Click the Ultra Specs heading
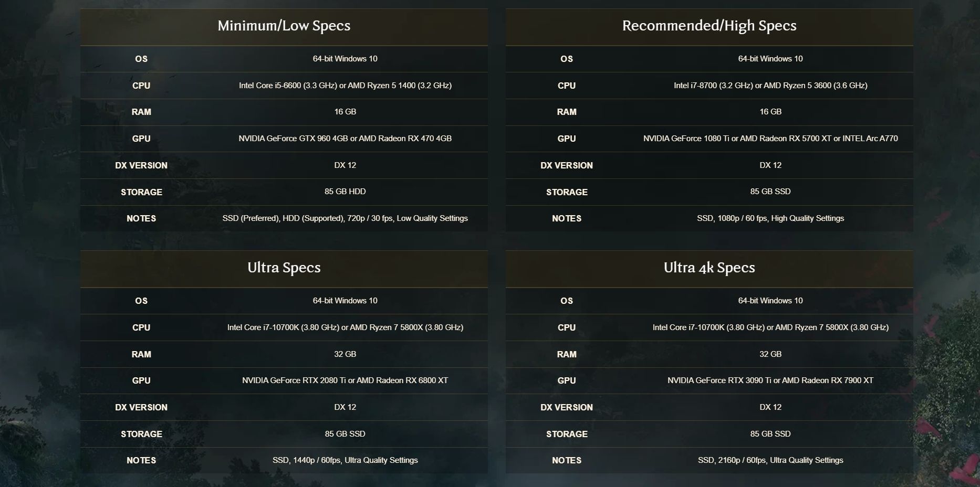 click(284, 268)
